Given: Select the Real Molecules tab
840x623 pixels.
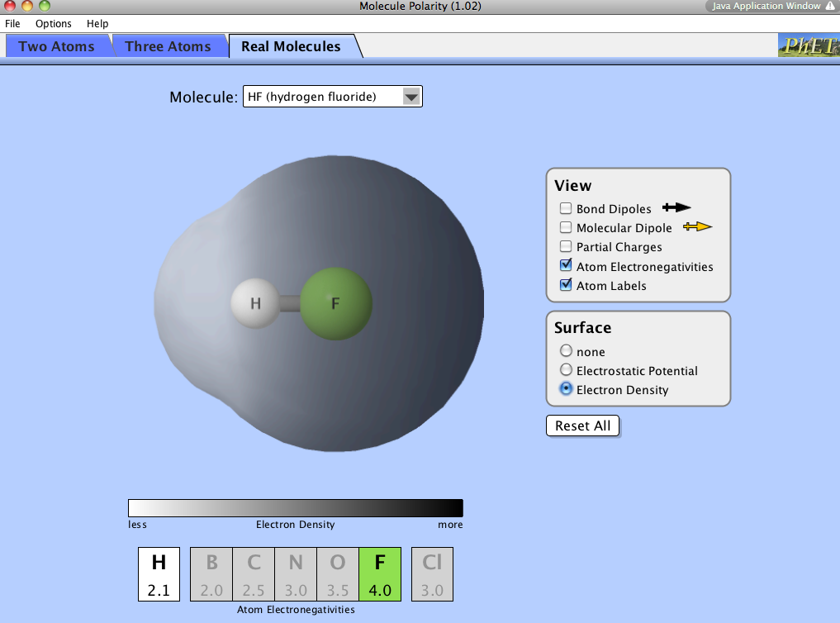Looking at the screenshot, I should pos(291,46).
